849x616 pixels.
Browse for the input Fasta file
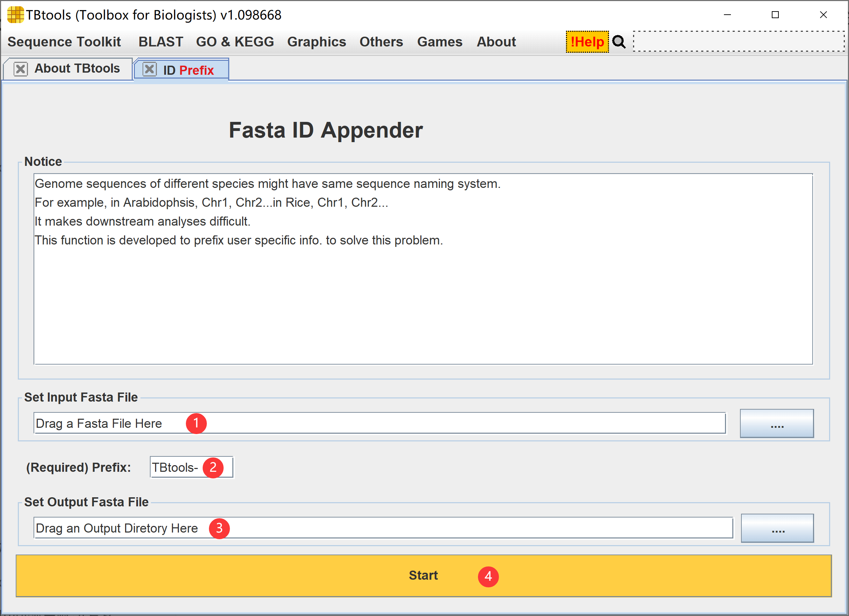(777, 423)
